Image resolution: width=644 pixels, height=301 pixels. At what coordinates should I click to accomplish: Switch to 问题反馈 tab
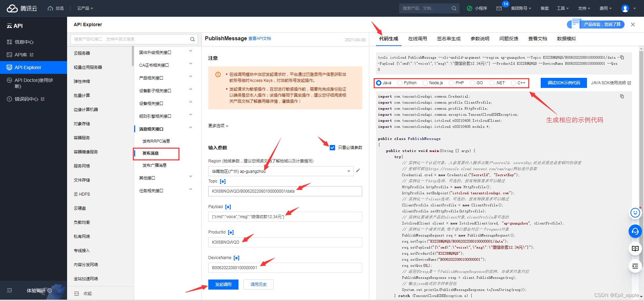coord(509,39)
